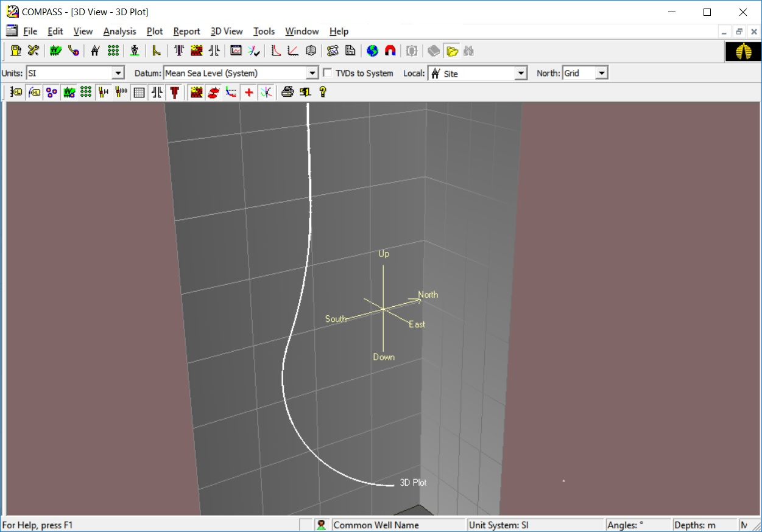Click the printer icon in 3D toolbar
Screen dimensions: 762x532
point(288,92)
